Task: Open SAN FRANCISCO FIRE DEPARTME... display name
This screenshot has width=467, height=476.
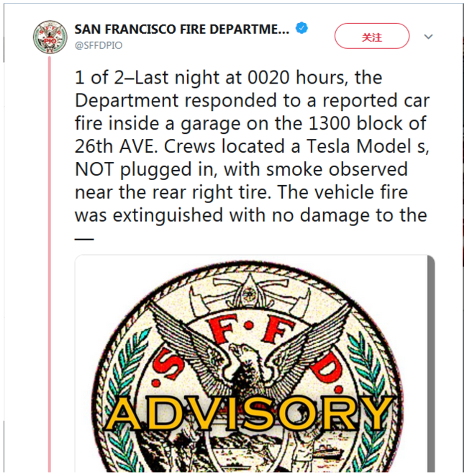Action: pos(181,30)
